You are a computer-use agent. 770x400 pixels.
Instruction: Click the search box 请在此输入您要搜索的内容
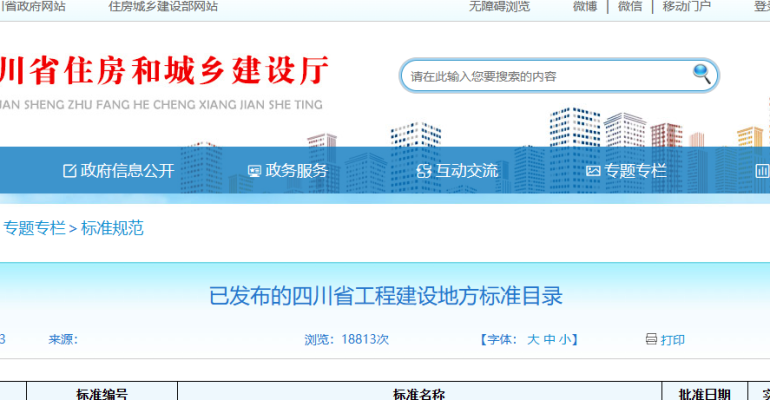[559, 76]
